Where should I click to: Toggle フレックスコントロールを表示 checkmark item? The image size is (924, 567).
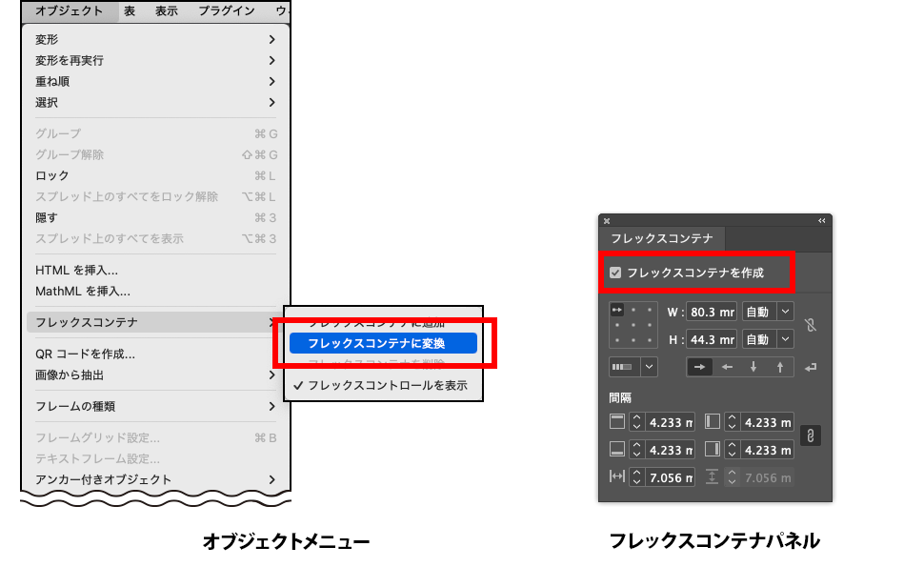pyautogui.click(x=381, y=386)
